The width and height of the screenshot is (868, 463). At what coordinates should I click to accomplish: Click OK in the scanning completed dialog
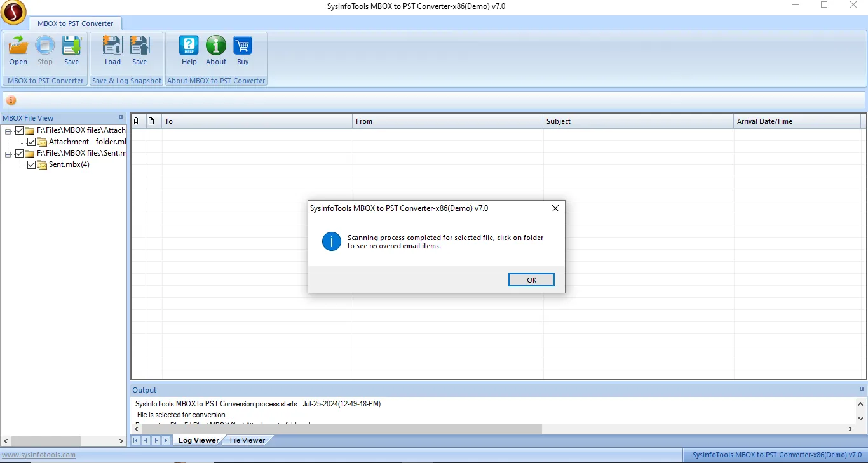pos(532,280)
